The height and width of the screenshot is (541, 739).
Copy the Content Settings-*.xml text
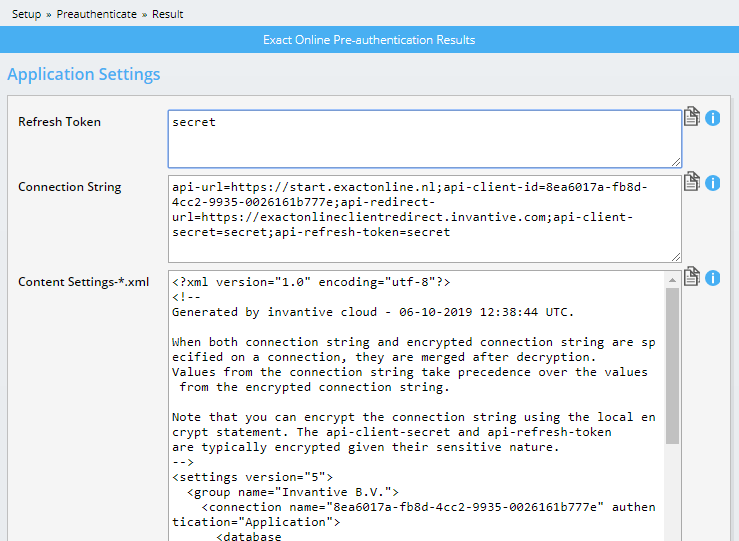point(691,277)
